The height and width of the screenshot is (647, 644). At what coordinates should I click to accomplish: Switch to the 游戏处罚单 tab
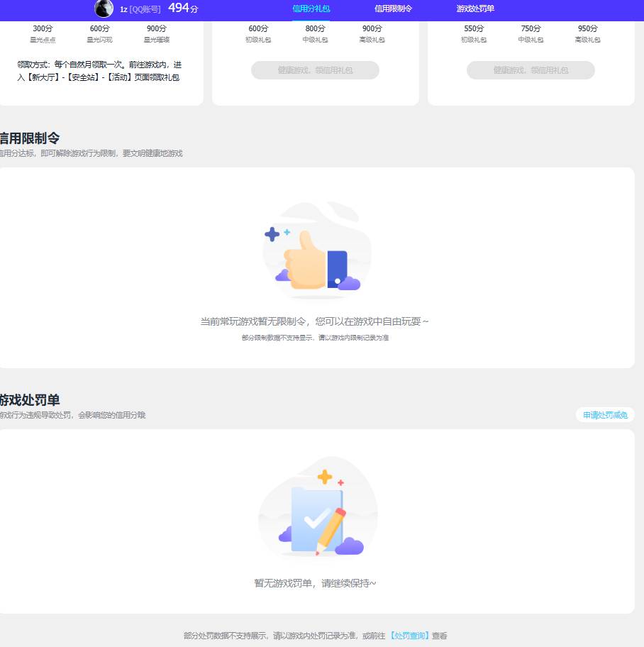coord(475,9)
